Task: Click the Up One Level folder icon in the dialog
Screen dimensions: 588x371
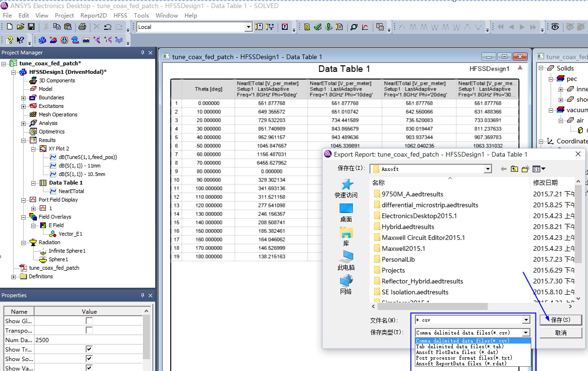Action: (514, 169)
